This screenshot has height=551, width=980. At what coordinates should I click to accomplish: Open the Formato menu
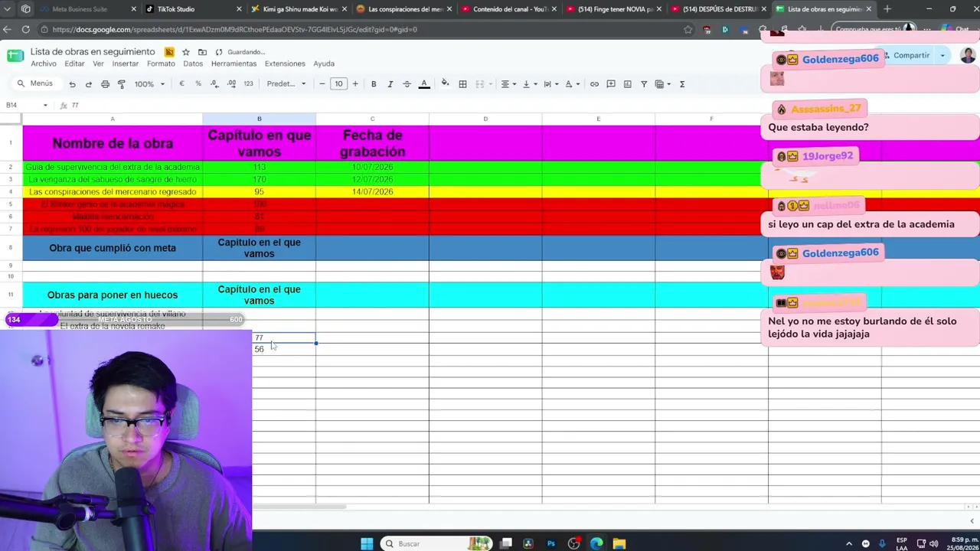tap(161, 64)
